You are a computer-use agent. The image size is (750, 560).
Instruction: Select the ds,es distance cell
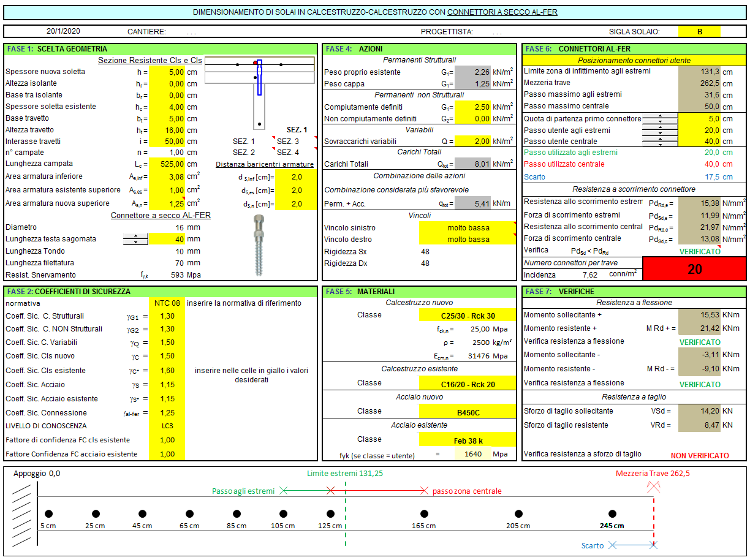tap(297, 191)
